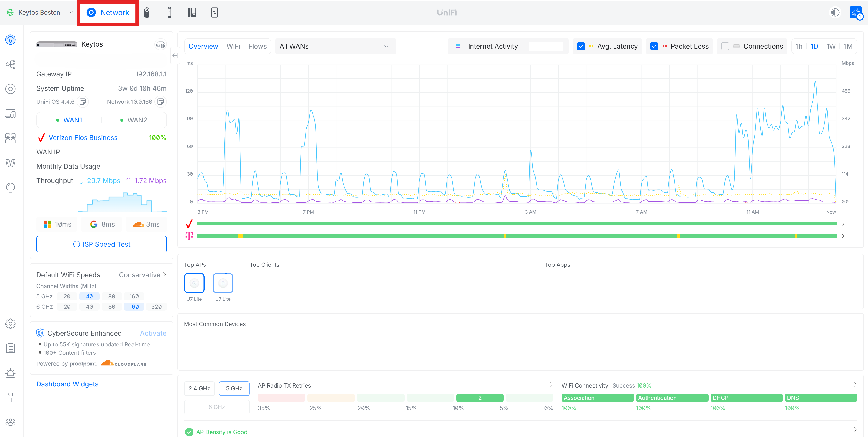Select 6 GHz channel width 320

[x=156, y=307]
